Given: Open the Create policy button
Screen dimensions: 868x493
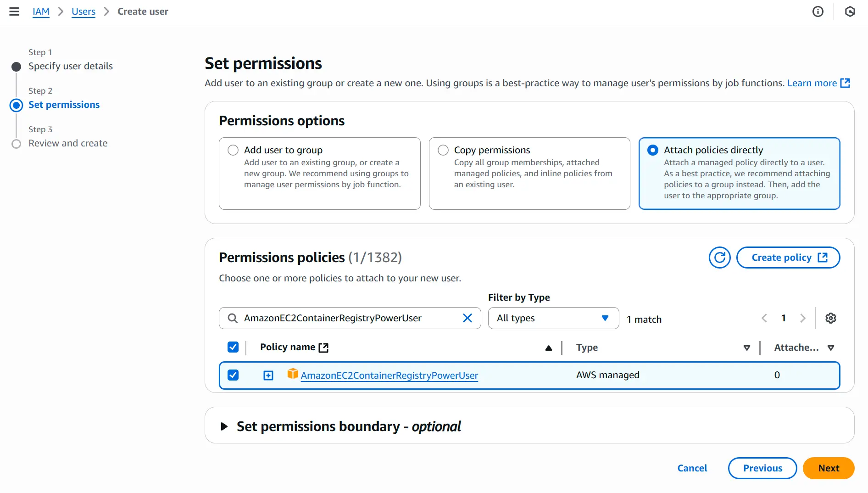Looking at the screenshot, I should pos(788,258).
